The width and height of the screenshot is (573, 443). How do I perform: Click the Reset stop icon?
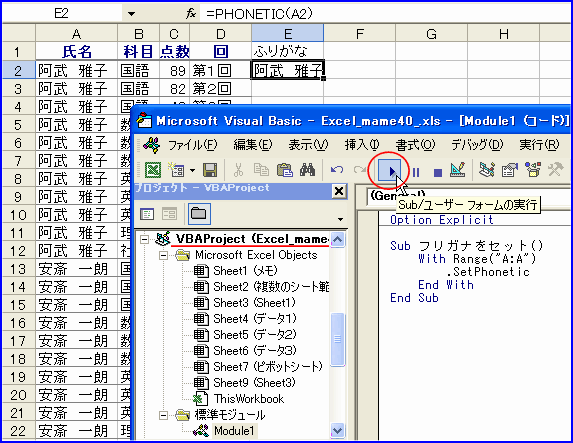click(437, 172)
